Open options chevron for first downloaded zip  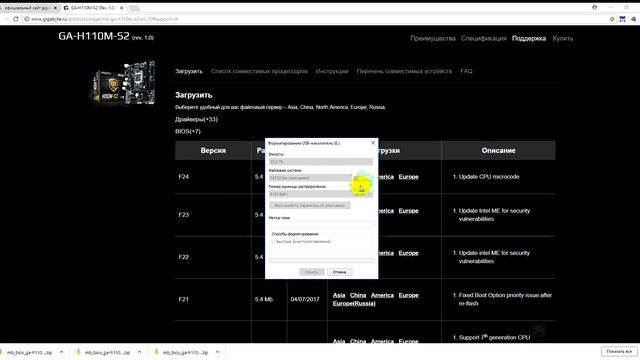point(61,352)
